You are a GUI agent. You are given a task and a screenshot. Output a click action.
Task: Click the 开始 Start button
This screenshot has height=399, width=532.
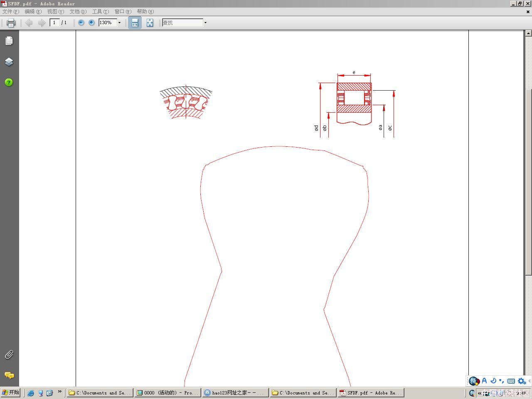point(11,392)
